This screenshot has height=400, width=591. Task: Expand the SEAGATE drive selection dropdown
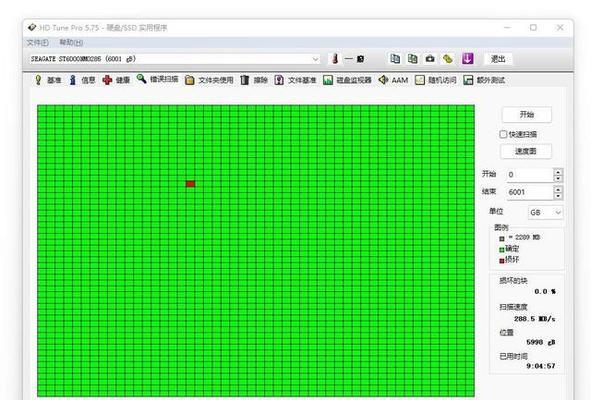315,59
